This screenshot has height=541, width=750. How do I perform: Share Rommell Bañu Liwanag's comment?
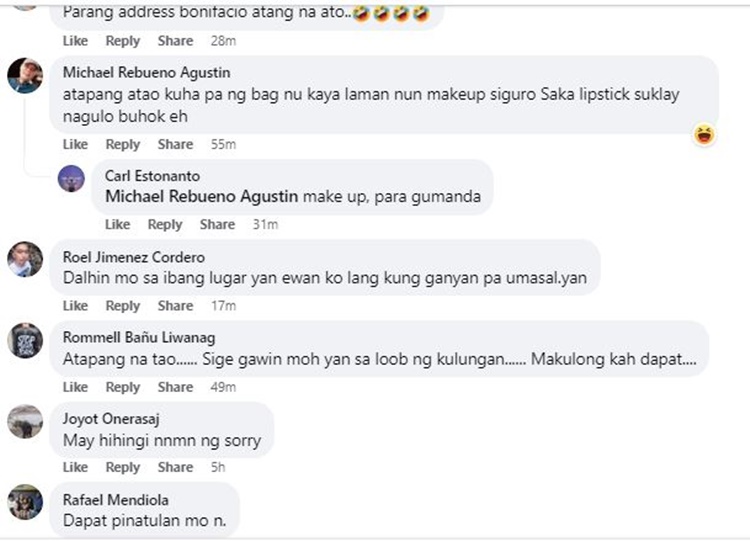(175, 387)
